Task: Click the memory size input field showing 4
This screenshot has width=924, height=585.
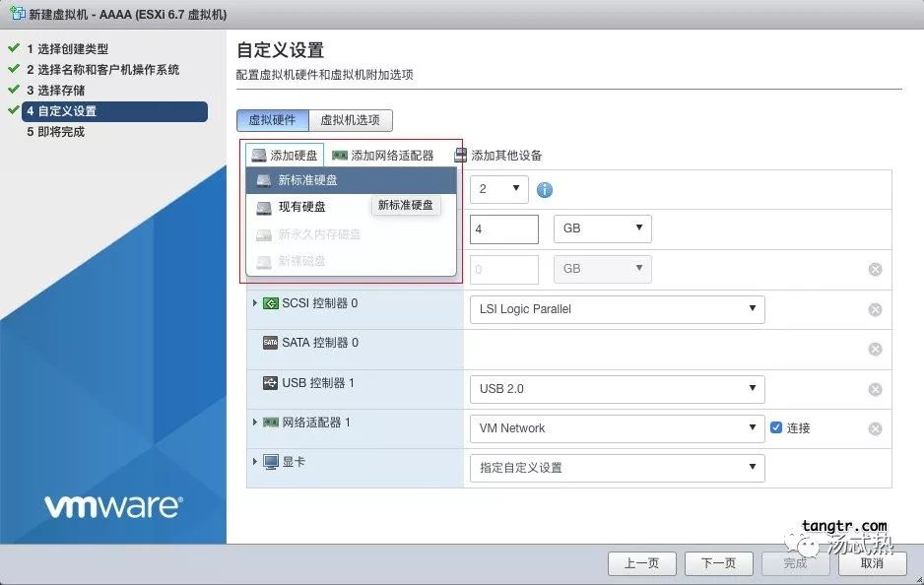Action: (504, 229)
